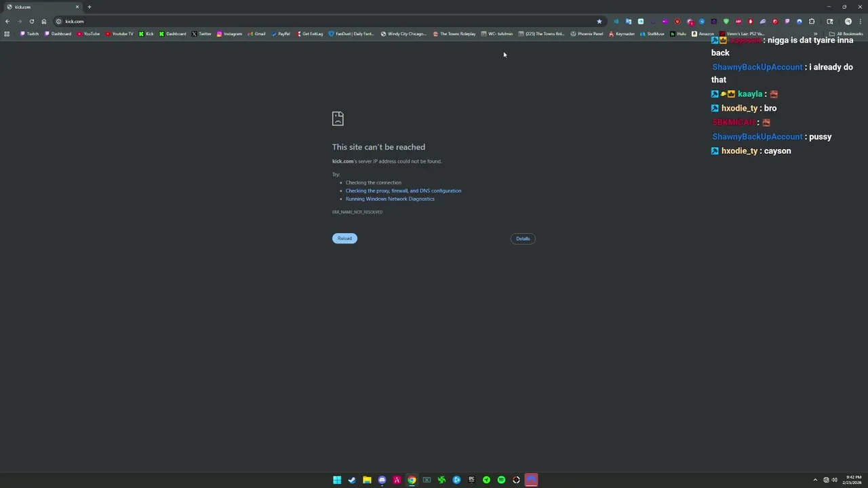Screen dimensions: 868x488
Task: Open the Gmail bookmark
Action: (x=257, y=34)
